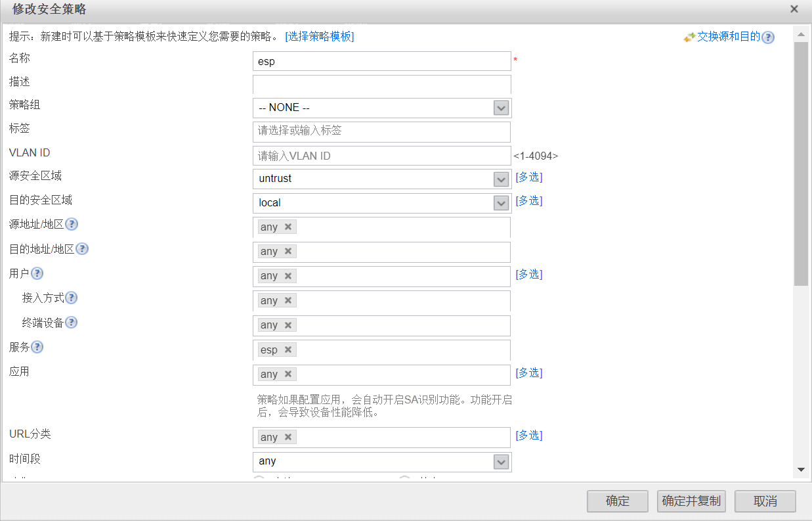Click inside the 目的地址/地区 tag field

(381, 252)
